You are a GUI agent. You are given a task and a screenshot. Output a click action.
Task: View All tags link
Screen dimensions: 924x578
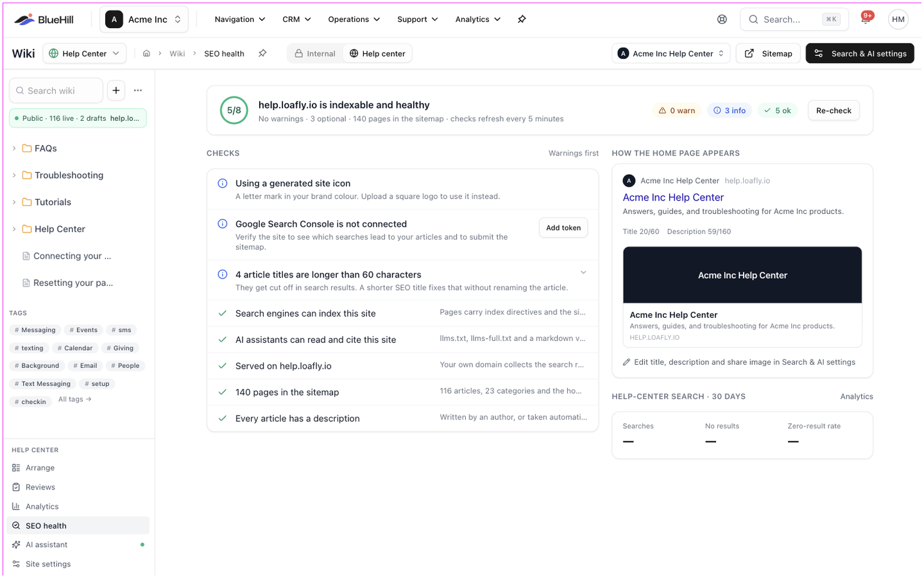(x=75, y=399)
